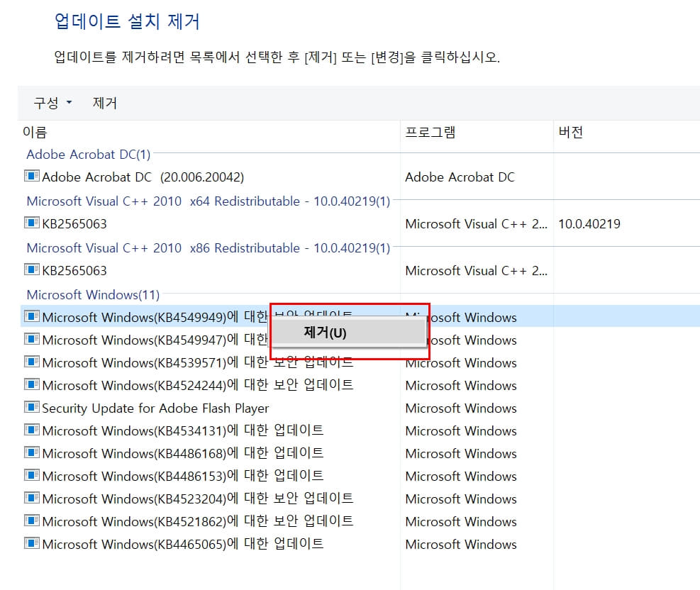Collapse the Adobe Acrobat DC(1) group
The image size is (700, 590).
coord(89,155)
